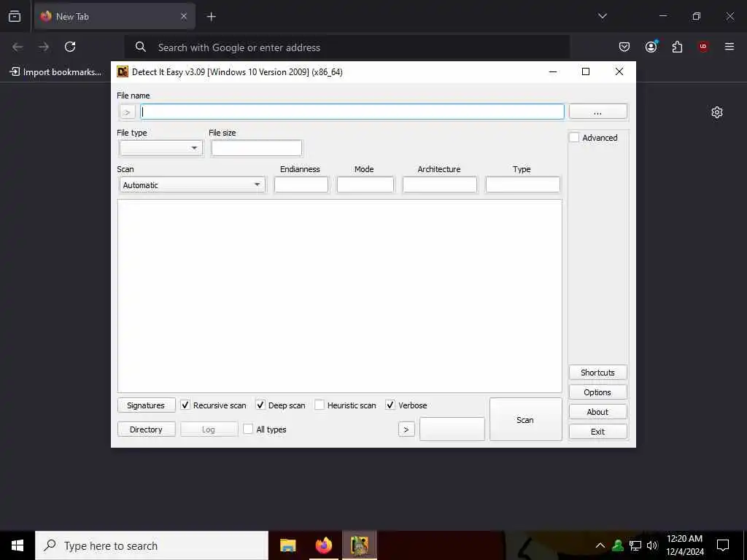
Task: Open new tab personalize gear icon
Action: tap(717, 112)
